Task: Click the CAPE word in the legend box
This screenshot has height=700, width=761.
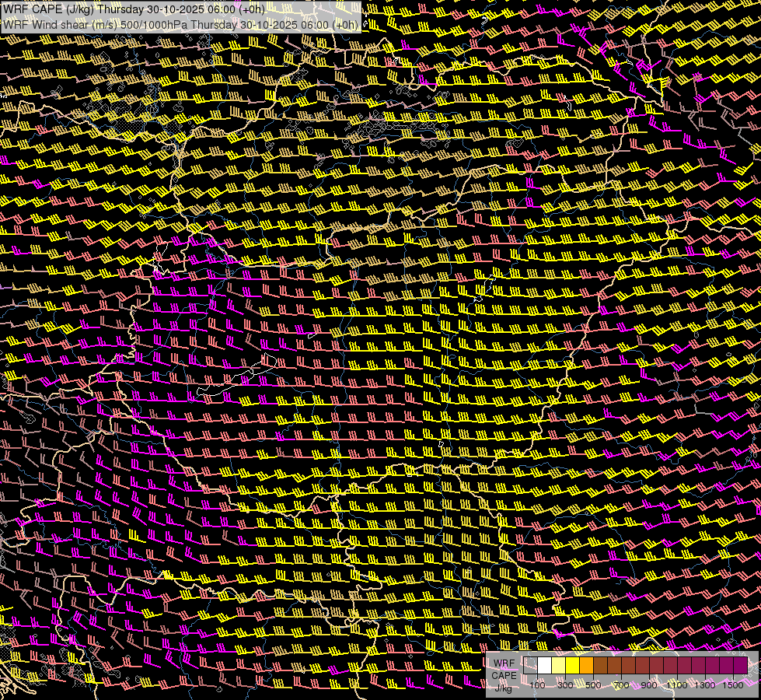Action: click(x=504, y=675)
